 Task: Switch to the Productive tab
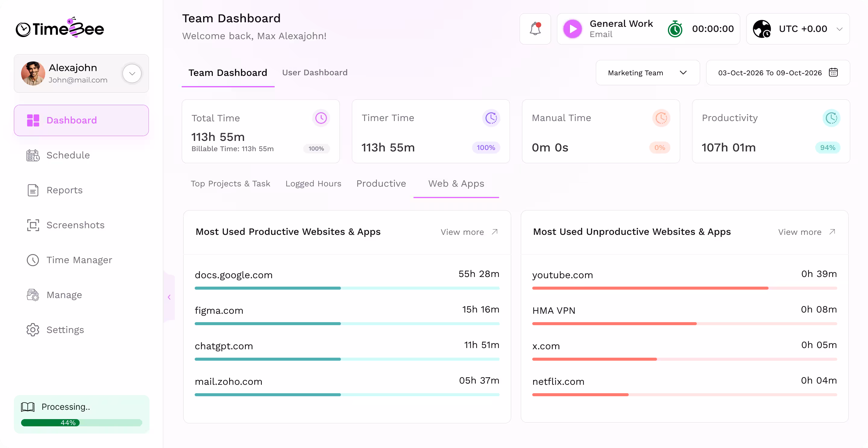point(381,184)
